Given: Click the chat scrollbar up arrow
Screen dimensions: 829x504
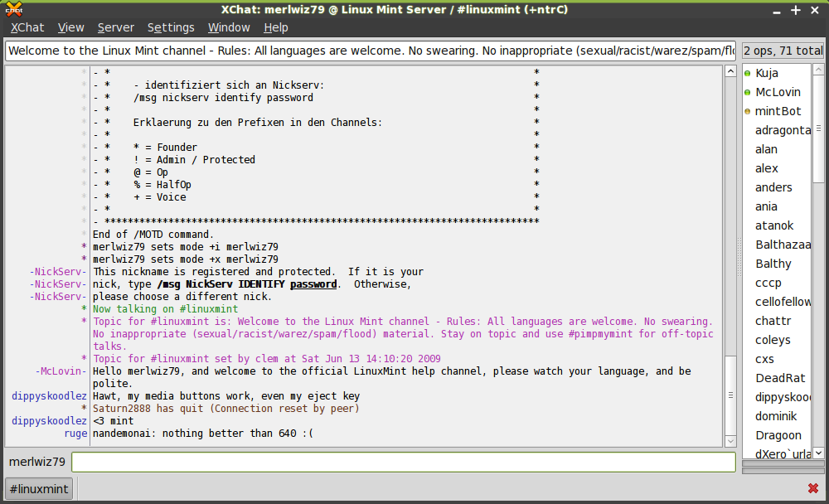Looking at the screenshot, I should [730, 71].
